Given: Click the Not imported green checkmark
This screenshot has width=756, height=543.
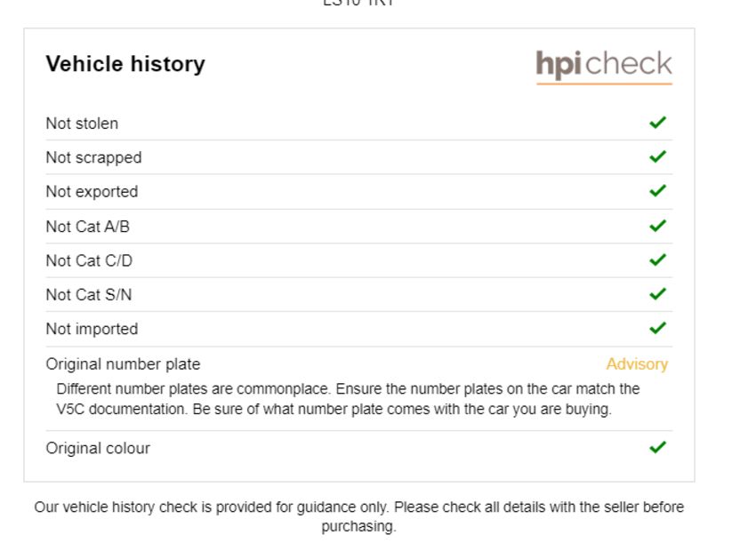Looking at the screenshot, I should coord(657,328).
